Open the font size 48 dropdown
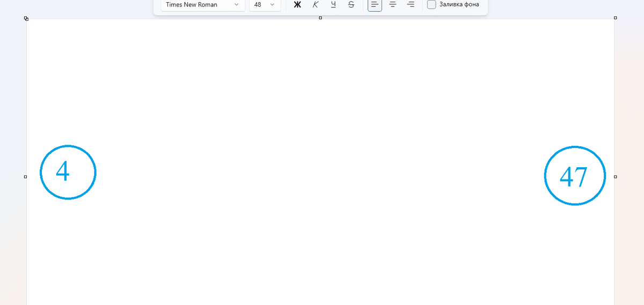 (x=265, y=5)
